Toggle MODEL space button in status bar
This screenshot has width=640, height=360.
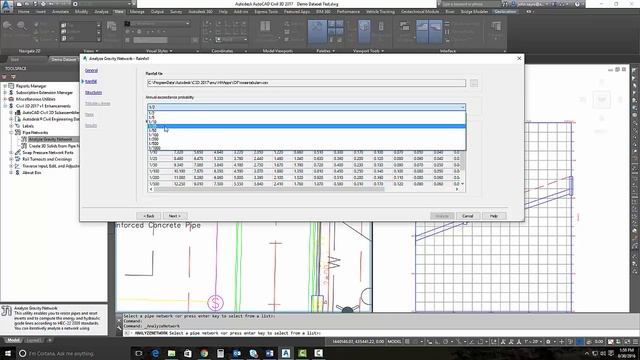coord(394,342)
